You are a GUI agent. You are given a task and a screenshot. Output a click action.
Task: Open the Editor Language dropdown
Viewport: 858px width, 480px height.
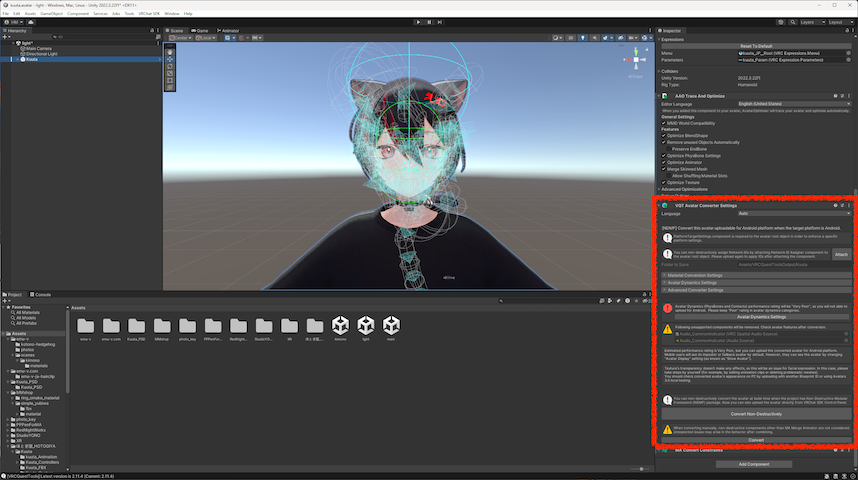[x=794, y=103]
